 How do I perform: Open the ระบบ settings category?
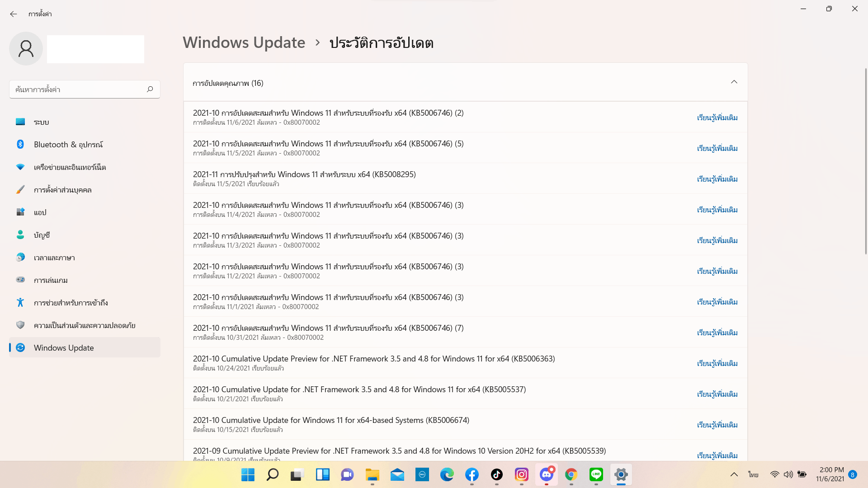pyautogui.click(x=41, y=122)
